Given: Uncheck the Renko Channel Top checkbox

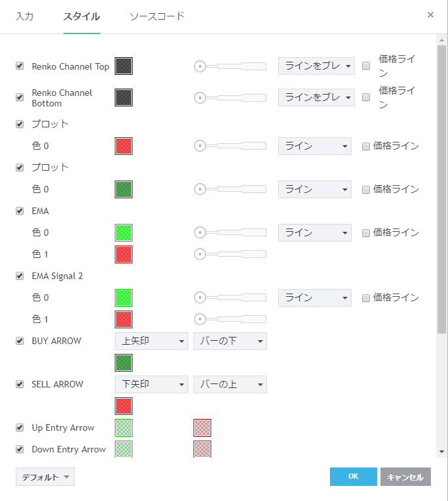Looking at the screenshot, I should 20,66.
